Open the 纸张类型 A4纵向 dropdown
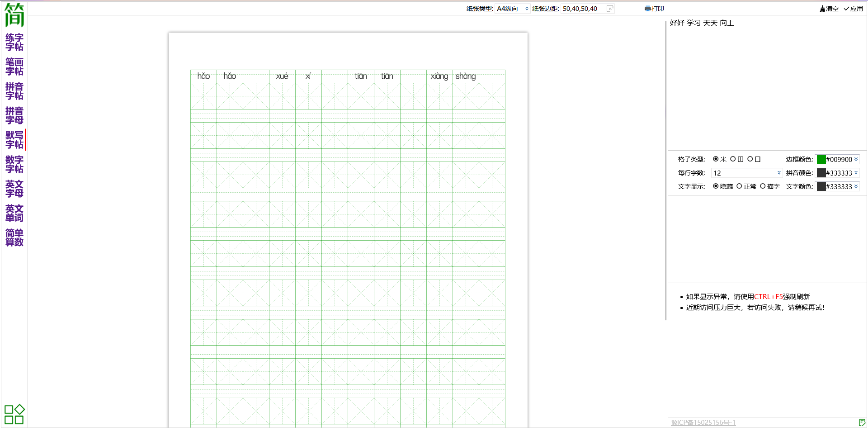This screenshot has height=428, width=868. [x=512, y=9]
